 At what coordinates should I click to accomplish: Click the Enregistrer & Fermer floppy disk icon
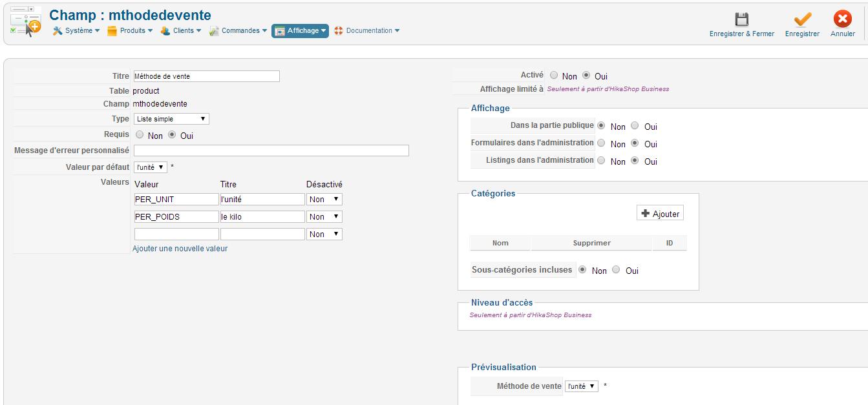[x=741, y=19]
